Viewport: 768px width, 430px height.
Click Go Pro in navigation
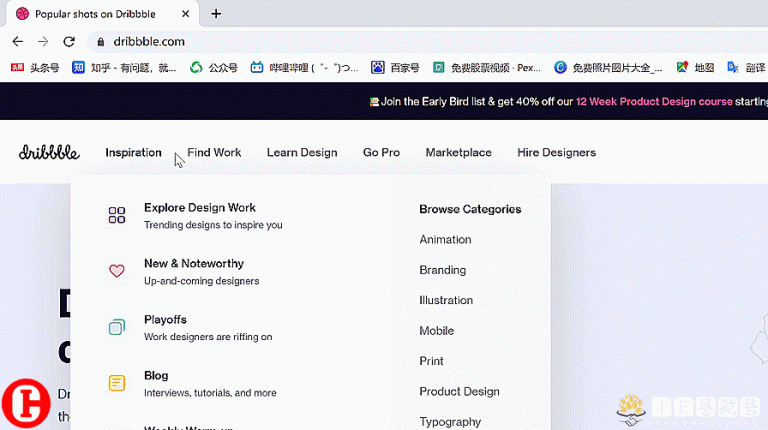point(382,152)
